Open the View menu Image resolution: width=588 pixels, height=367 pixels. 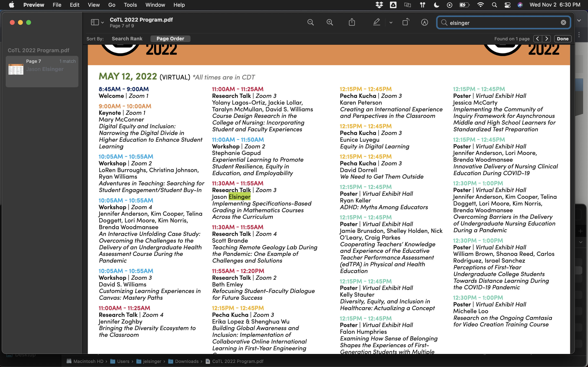pyautogui.click(x=94, y=5)
